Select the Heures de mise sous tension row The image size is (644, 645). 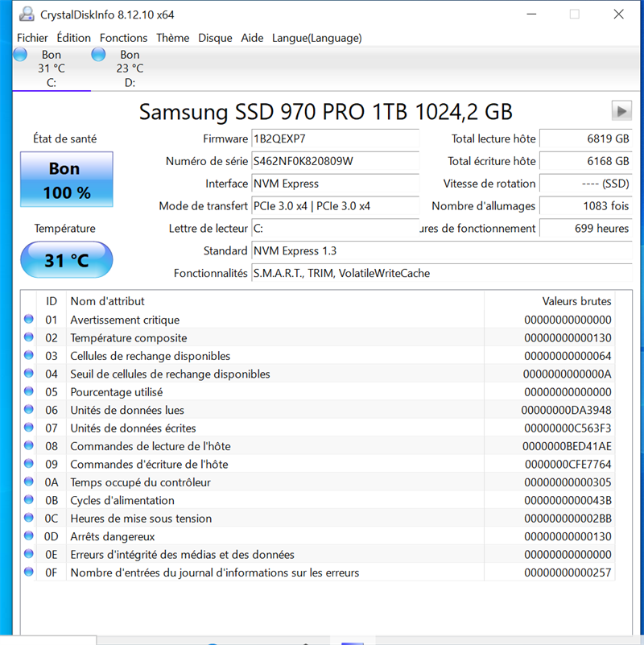[x=318, y=519]
